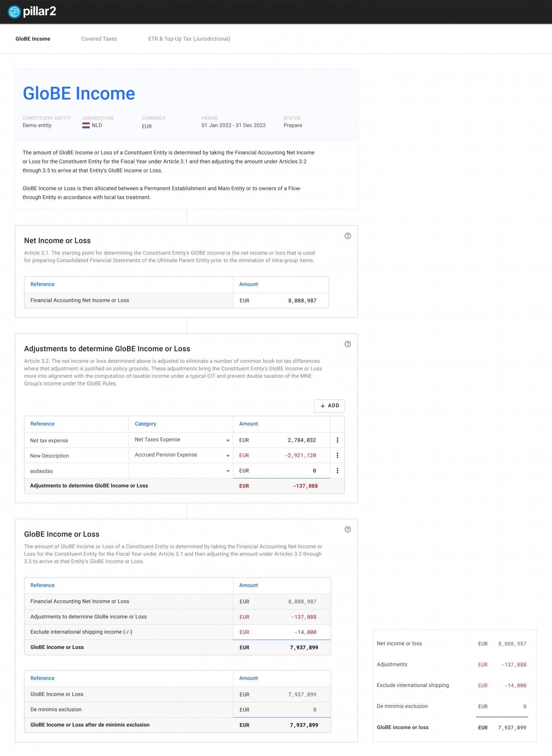The image size is (552, 756).
Task: Expand the Net Taxes Expense category dropdown
Action: coord(228,440)
